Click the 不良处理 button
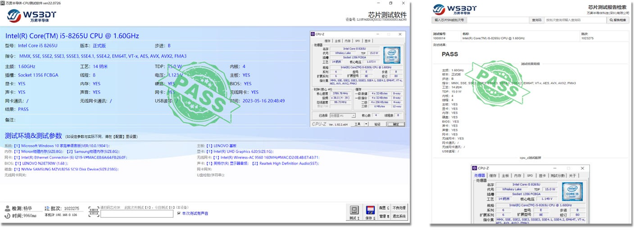644x230 pixels. 399,208
